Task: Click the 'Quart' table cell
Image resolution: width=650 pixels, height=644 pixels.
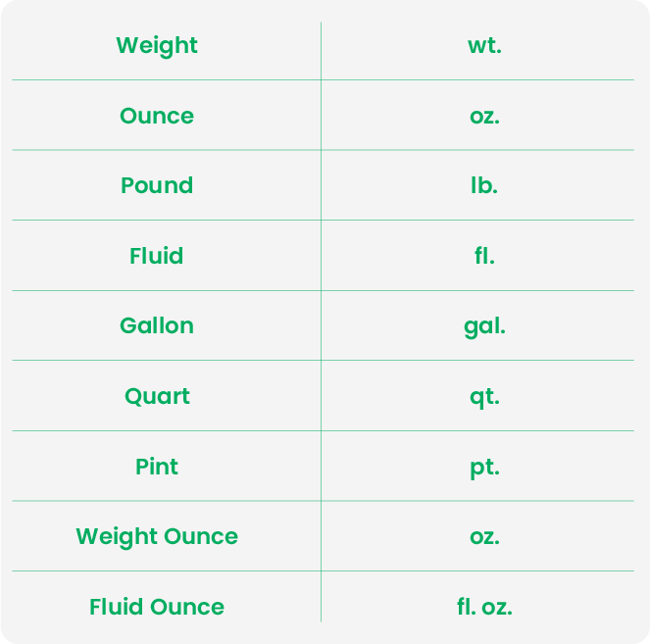Action: click(157, 397)
